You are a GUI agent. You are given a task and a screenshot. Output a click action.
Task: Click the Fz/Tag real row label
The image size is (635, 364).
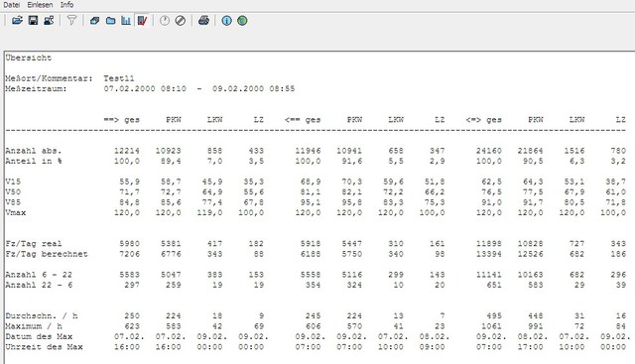34,244
